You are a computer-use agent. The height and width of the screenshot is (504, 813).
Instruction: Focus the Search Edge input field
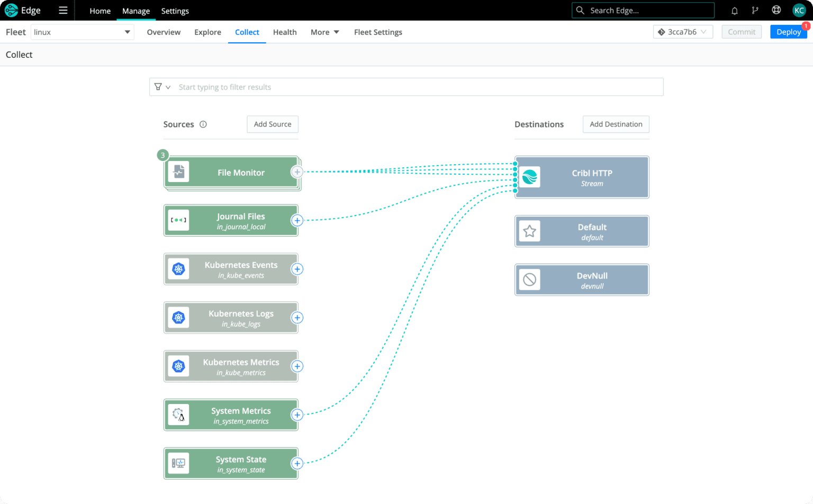point(648,11)
